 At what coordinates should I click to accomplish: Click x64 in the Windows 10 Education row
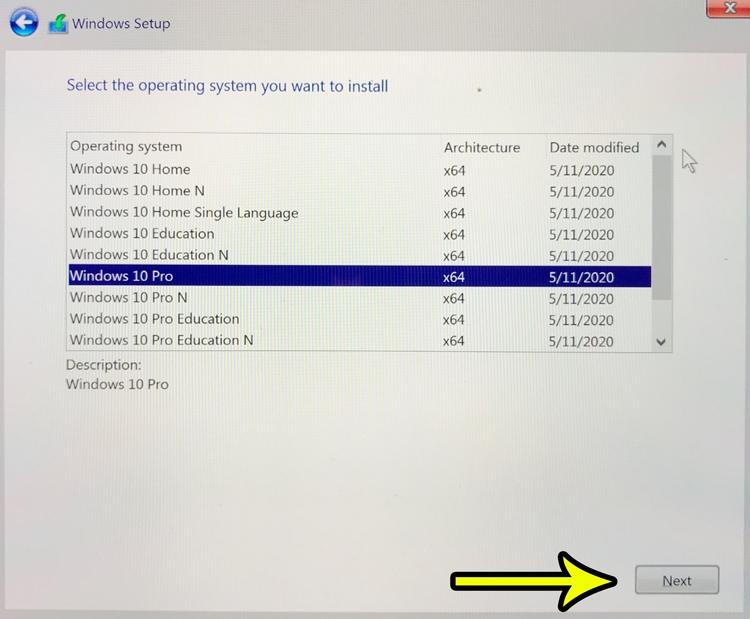click(454, 234)
